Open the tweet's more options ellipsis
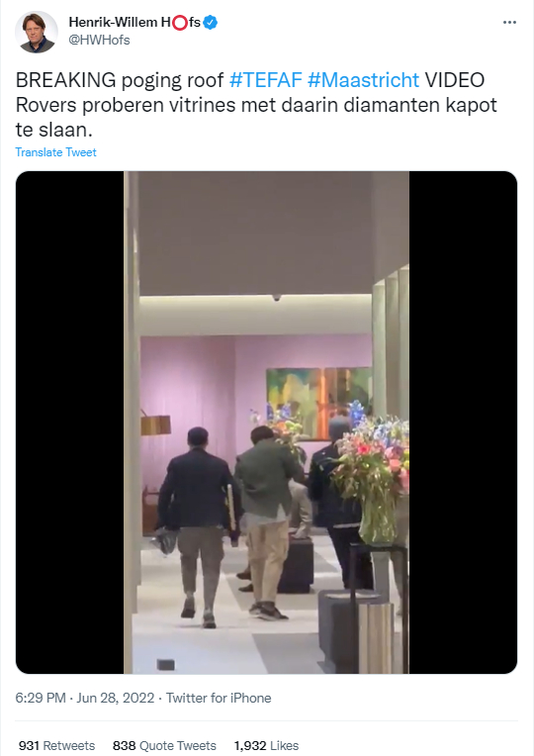This screenshot has width=534, height=756. (x=509, y=22)
